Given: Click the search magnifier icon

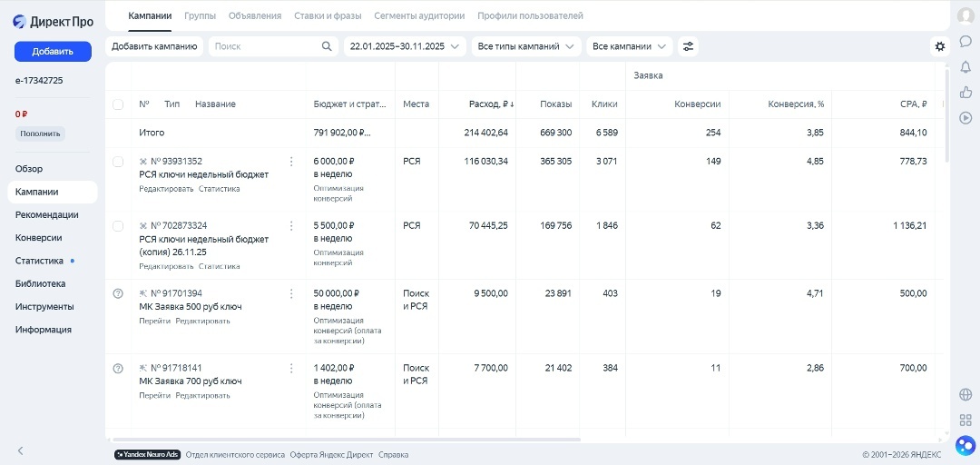Looking at the screenshot, I should [327, 46].
